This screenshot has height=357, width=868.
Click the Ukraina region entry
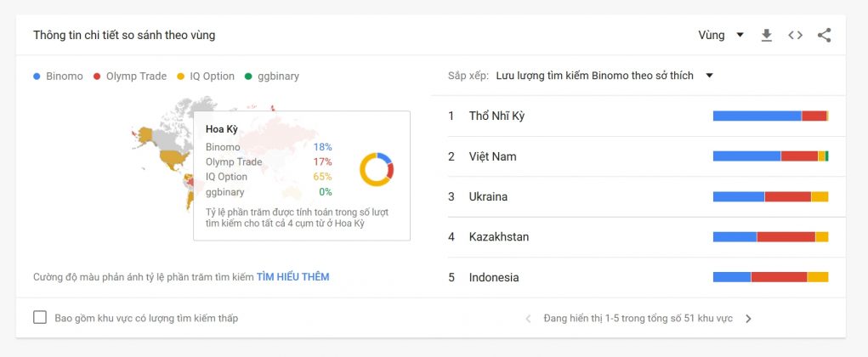tap(488, 196)
